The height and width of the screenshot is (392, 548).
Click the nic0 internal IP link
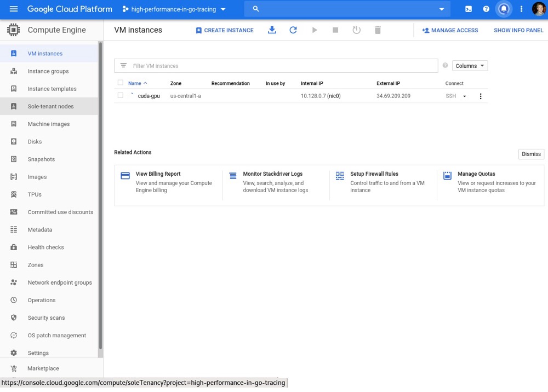click(x=334, y=96)
